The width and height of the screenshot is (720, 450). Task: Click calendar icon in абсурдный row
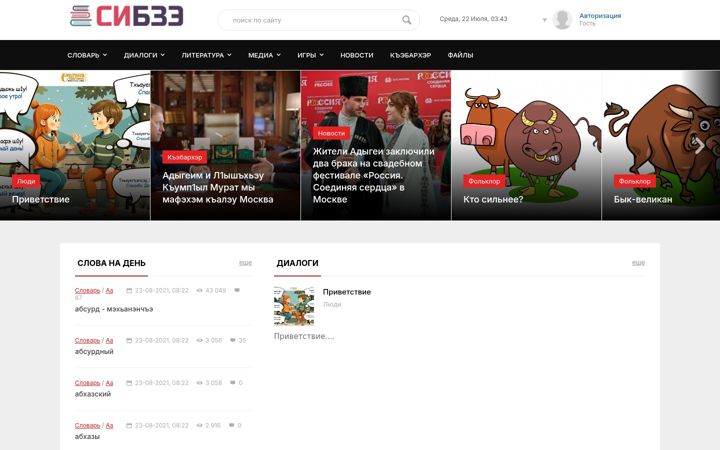pos(129,340)
